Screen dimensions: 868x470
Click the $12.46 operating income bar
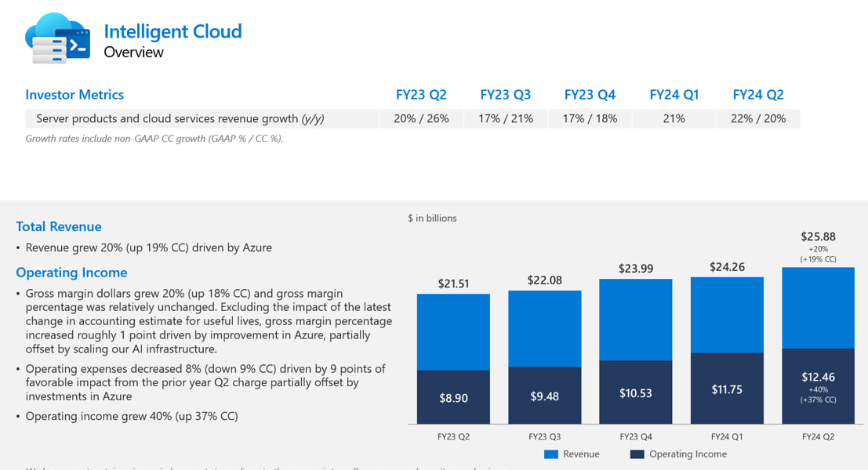point(818,386)
